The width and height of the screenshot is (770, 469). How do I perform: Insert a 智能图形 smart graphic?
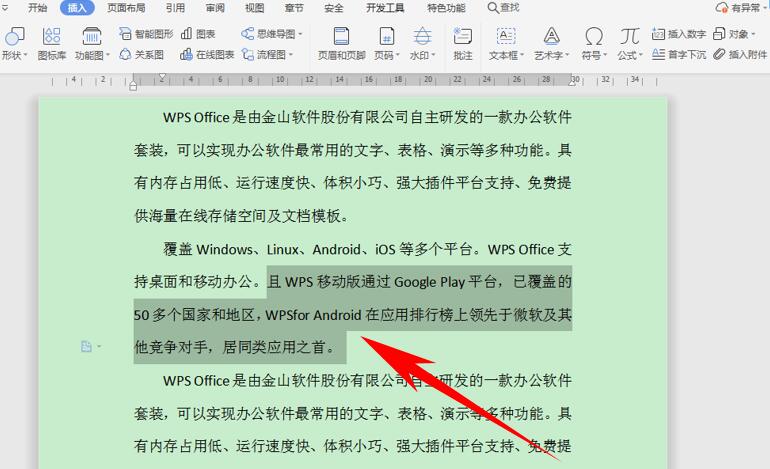146,34
